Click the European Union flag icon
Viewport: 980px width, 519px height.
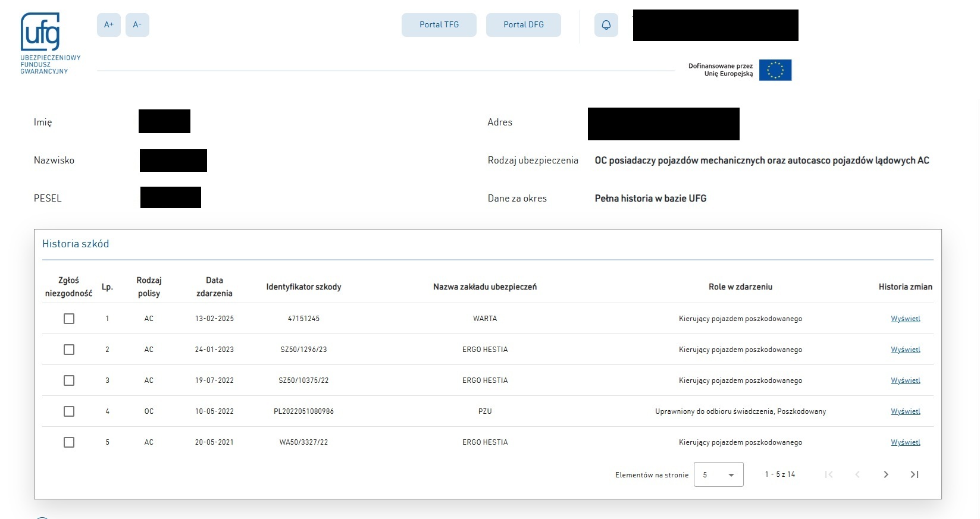[775, 70]
